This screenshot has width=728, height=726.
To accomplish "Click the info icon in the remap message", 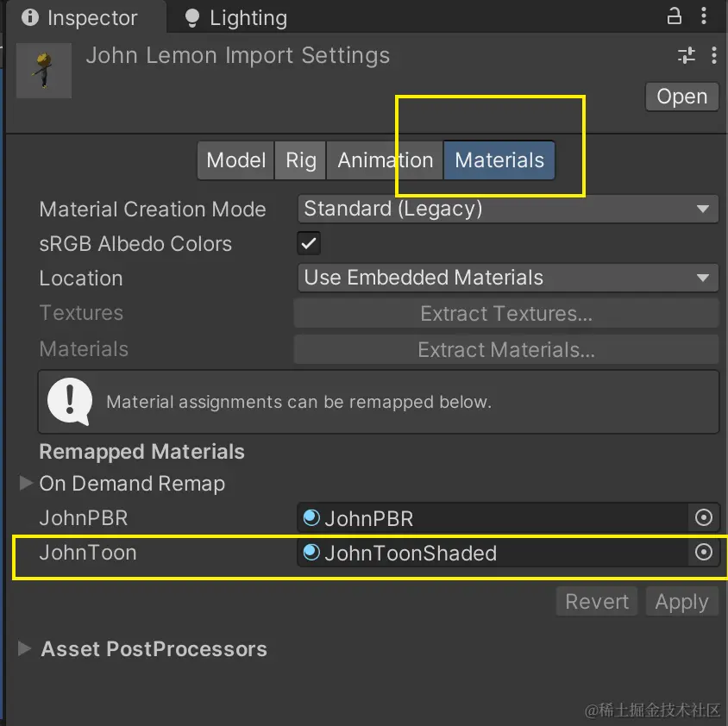I will pyautogui.click(x=70, y=401).
